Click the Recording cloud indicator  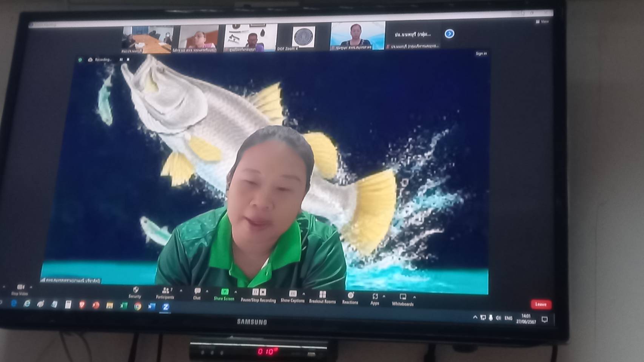tap(100, 60)
